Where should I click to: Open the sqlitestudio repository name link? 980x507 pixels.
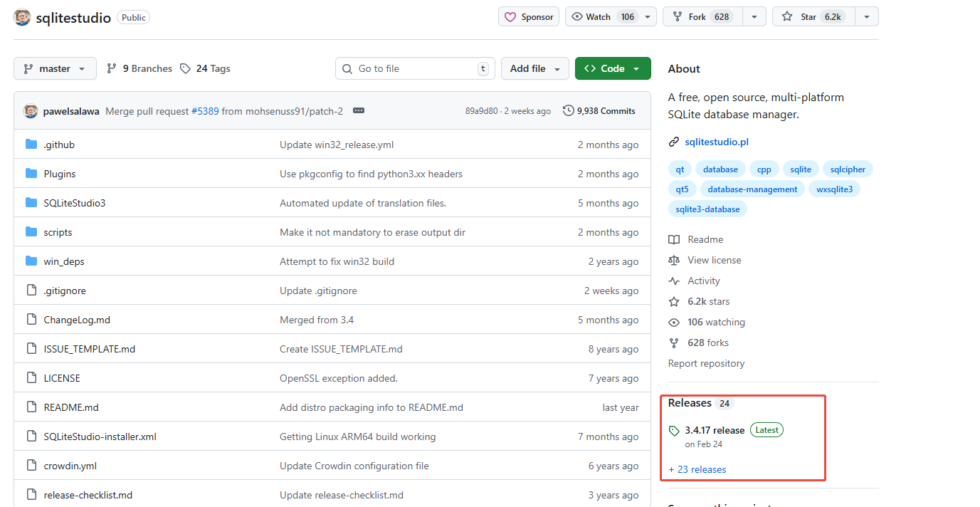click(73, 17)
